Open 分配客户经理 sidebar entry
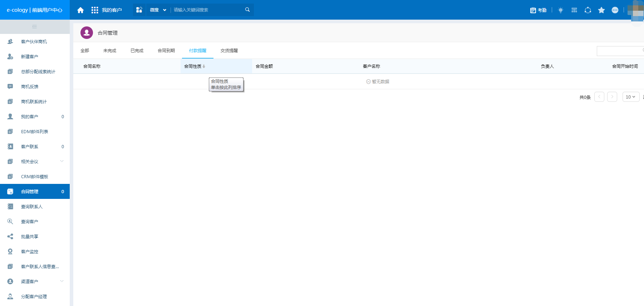 pyautogui.click(x=35, y=297)
